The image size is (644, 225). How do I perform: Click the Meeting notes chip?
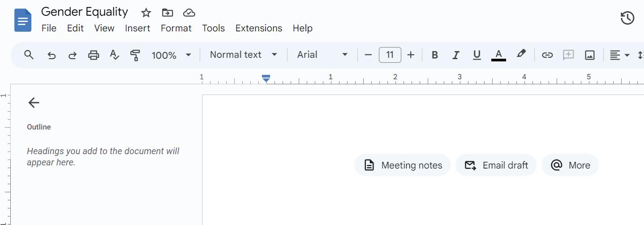click(x=402, y=165)
